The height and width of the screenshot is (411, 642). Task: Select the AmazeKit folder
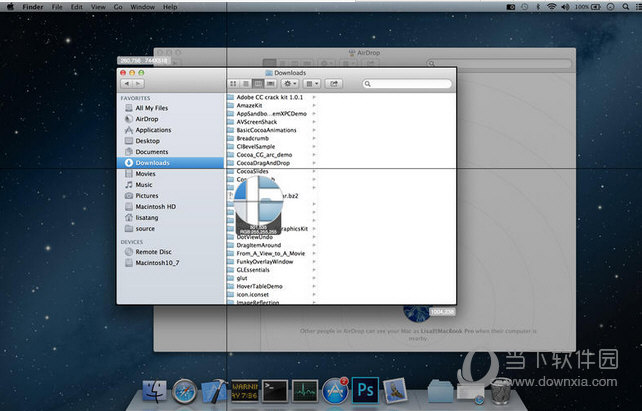pos(249,106)
